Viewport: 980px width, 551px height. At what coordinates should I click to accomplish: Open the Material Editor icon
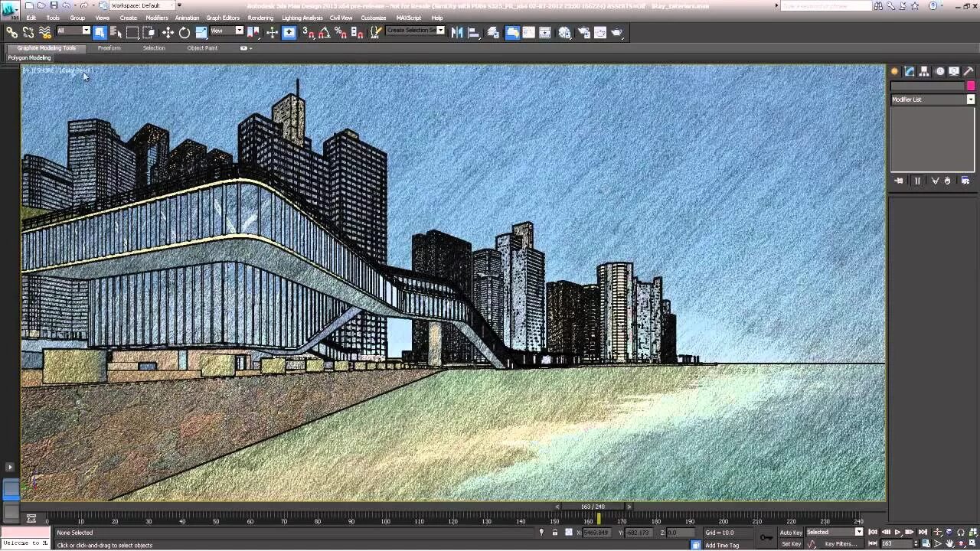563,32
